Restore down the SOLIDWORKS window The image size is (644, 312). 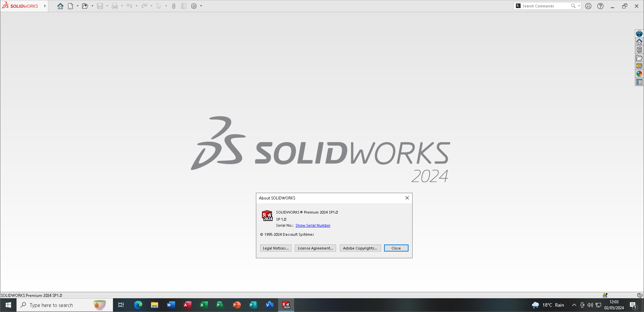click(625, 6)
